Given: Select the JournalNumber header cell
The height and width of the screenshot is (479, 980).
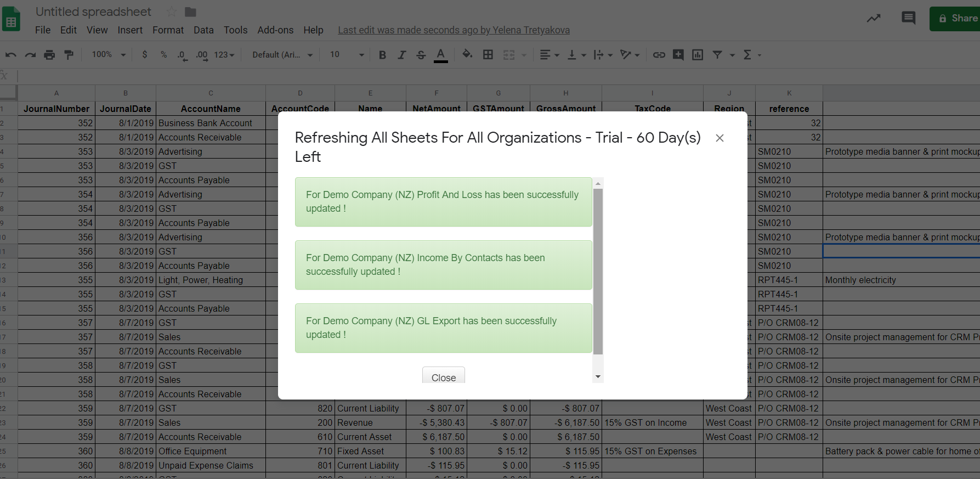Looking at the screenshot, I should 56,109.
